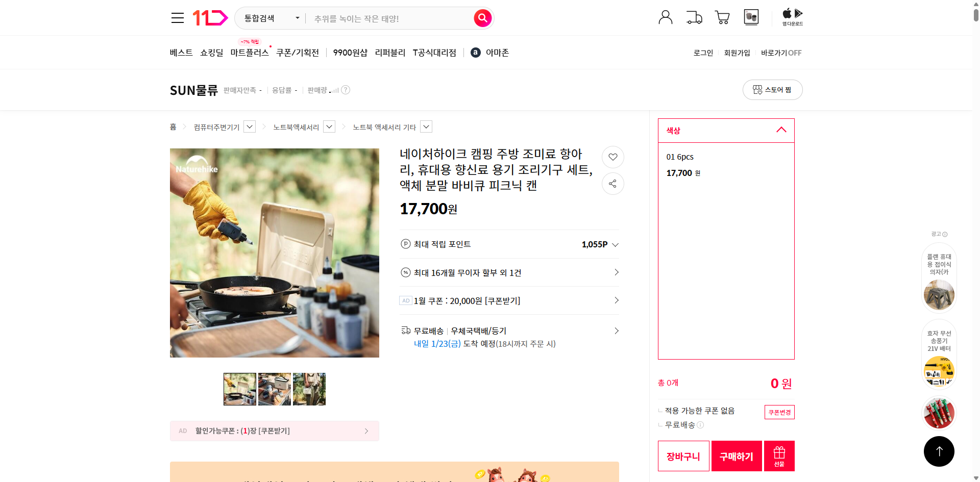Click the 바로가기 OFF switch
The width and height of the screenshot is (980, 482).
pyautogui.click(x=780, y=53)
